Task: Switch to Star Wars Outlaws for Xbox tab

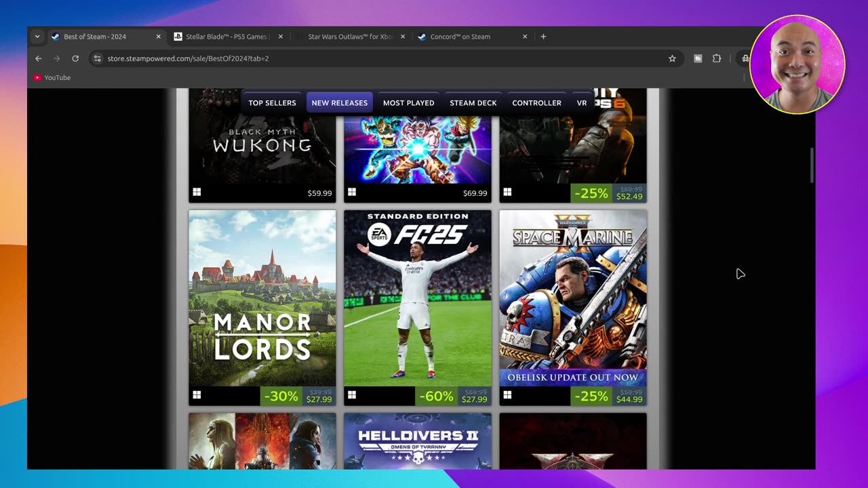Action: [x=350, y=37]
